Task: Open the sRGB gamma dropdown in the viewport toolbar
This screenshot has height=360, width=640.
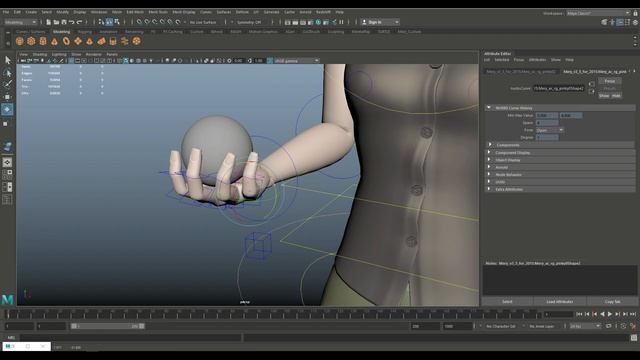Action: pos(296,60)
